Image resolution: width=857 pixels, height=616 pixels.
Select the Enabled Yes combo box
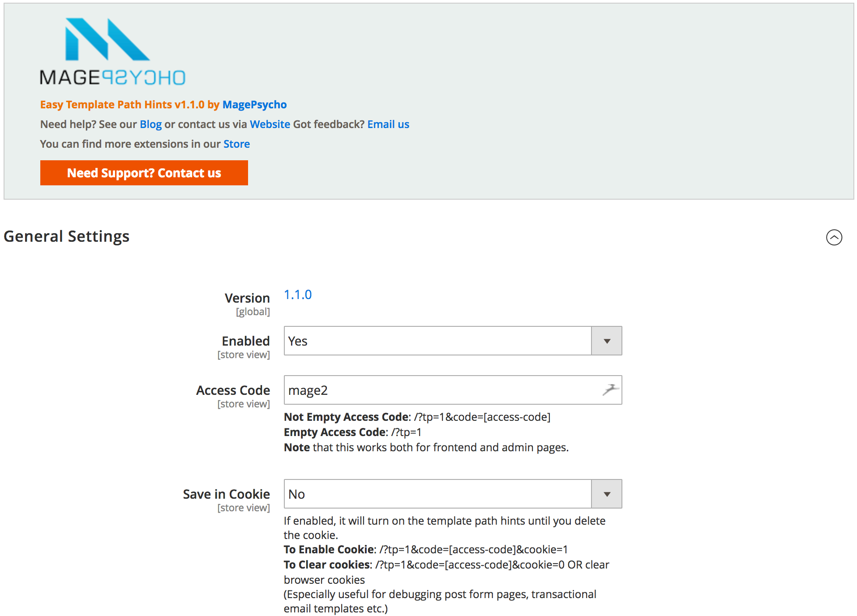pyautogui.click(x=453, y=341)
